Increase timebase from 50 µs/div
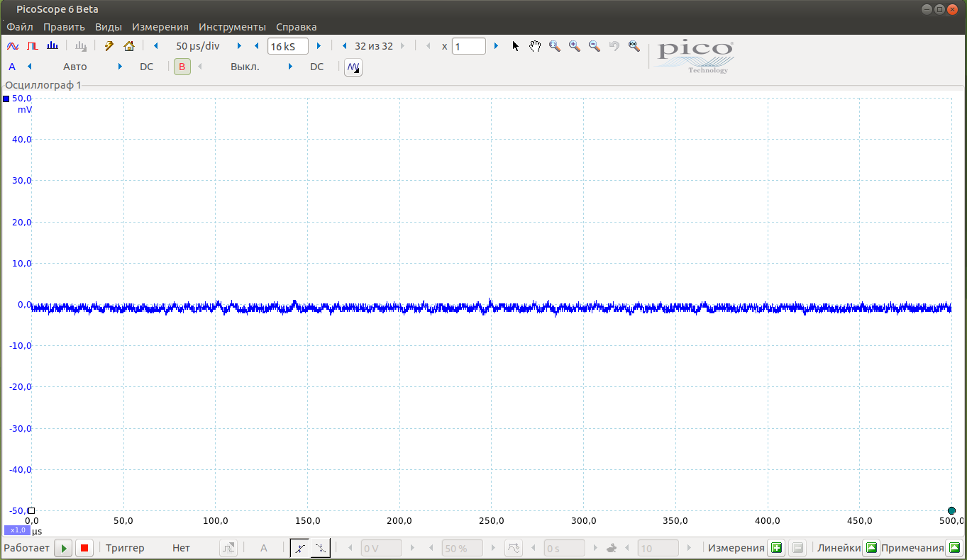Viewport: 967px width, 560px height. [x=239, y=46]
